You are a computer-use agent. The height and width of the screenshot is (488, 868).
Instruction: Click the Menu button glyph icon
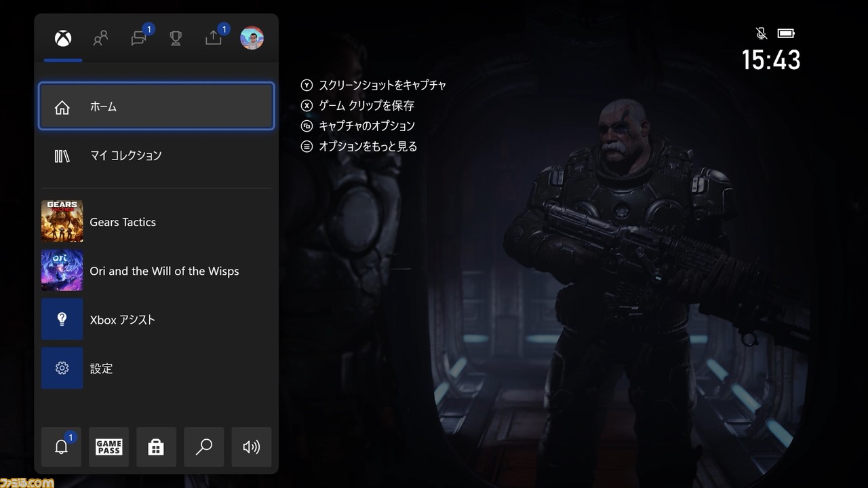click(x=307, y=147)
